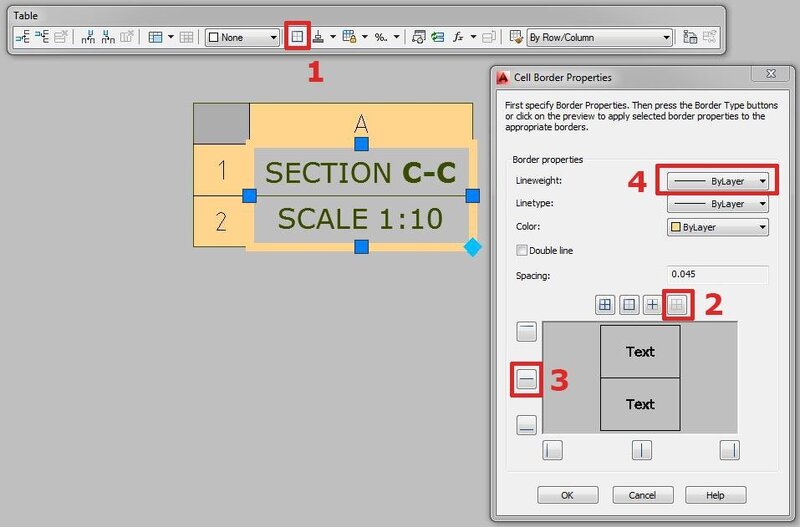Click lower Text cell in border preview
Image resolution: width=800 pixels, height=527 pixels.
640,404
